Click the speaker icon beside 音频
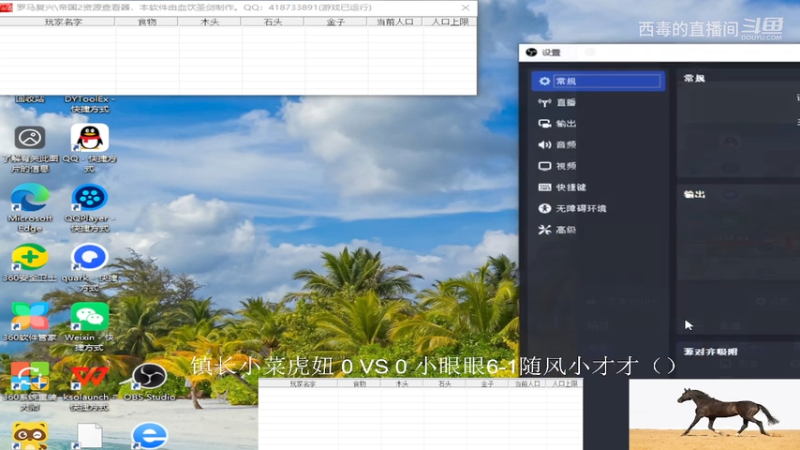Image resolution: width=800 pixels, height=450 pixels. point(544,145)
